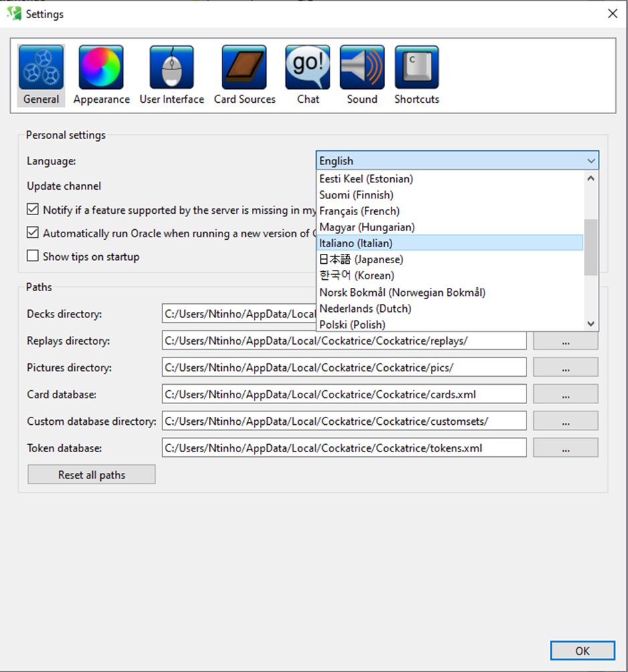Image resolution: width=628 pixels, height=672 pixels.
Task: Open the General settings gears icon
Action: 41,67
